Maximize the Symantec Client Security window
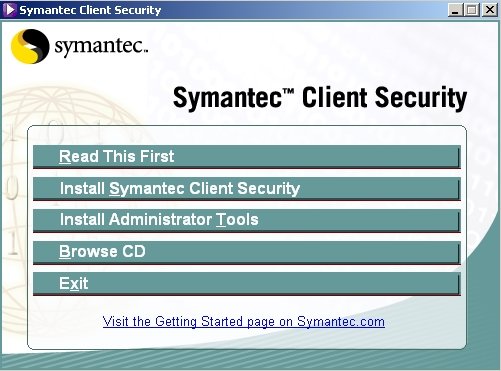Image resolution: width=501 pixels, height=371 pixels. click(472, 10)
